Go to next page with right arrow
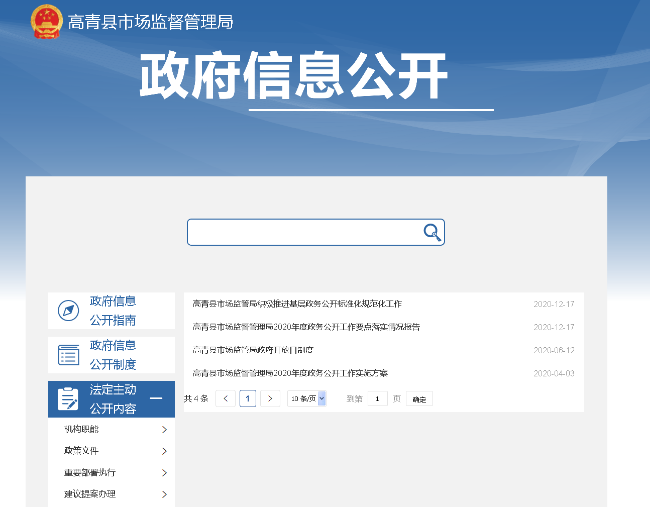The width and height of the screenshot is (650, 507). [x=270, y=398]
